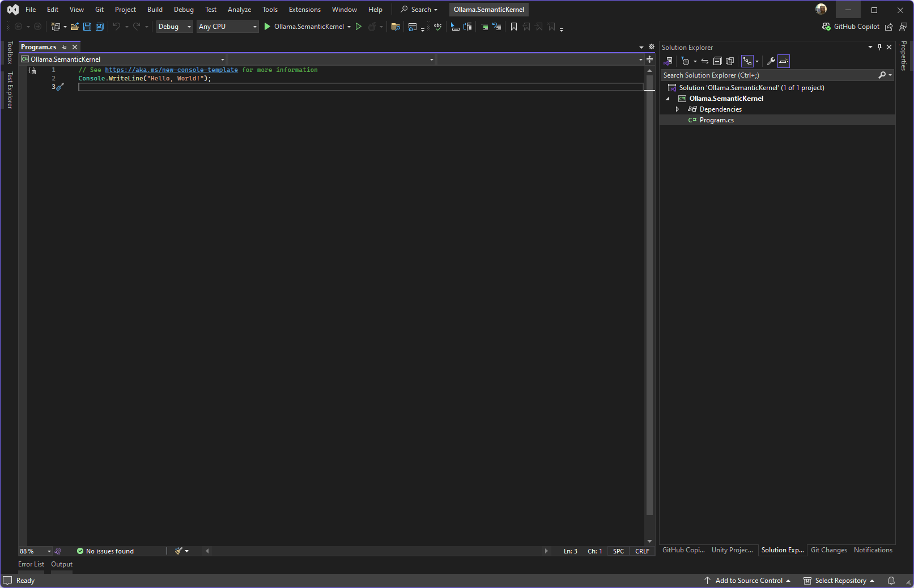
Task: Click the Pending Changes Filter clock icon
Action: 686,61
